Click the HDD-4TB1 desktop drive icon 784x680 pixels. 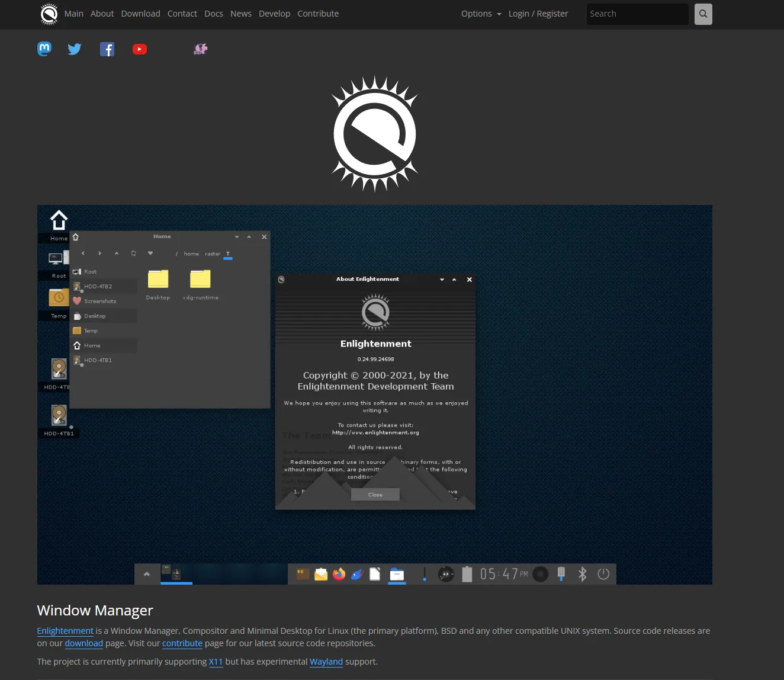tap(59, 416)
